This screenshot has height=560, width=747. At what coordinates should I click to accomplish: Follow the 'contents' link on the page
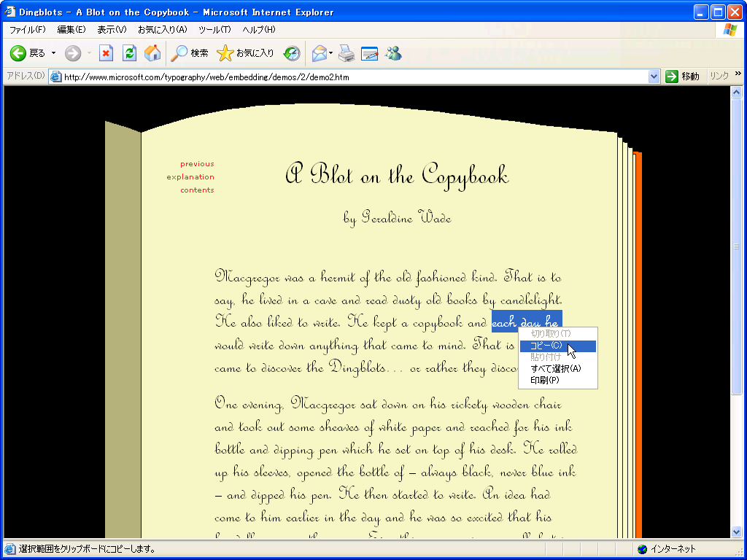197,190
